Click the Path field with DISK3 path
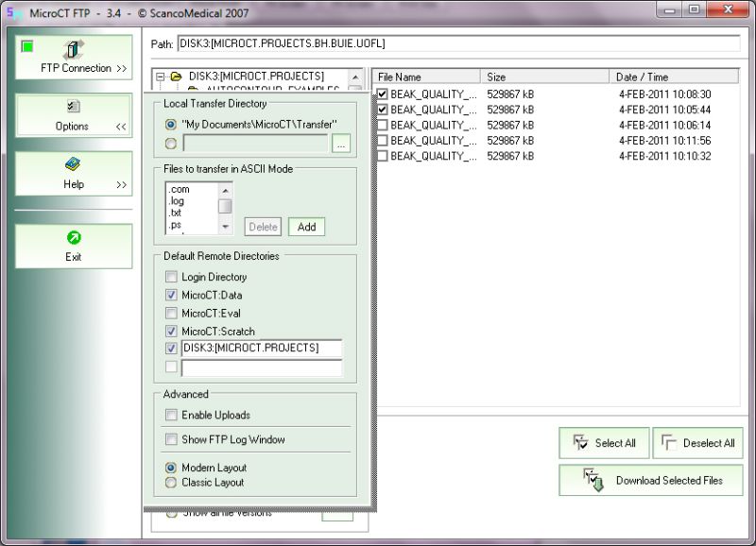The image size is (756, 546). click(458, 43)
